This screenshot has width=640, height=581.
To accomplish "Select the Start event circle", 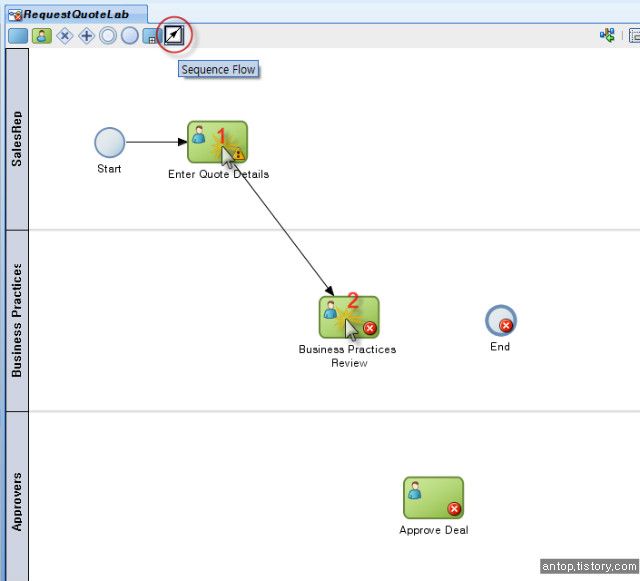I will pyautogui.click(x=110, y=142).
